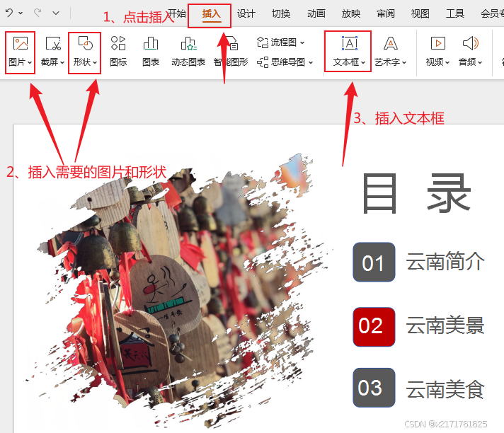Switch to the 开始 tab
This screenshot has width=504, height=433.
[177, 13]
